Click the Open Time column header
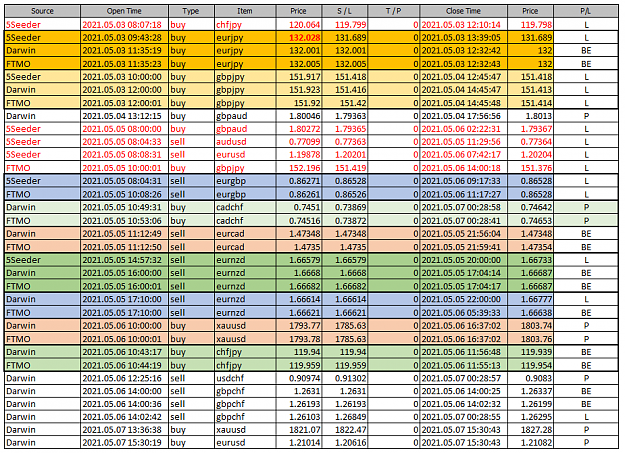The width and height of the screenshot is (625, 453). 124,11
